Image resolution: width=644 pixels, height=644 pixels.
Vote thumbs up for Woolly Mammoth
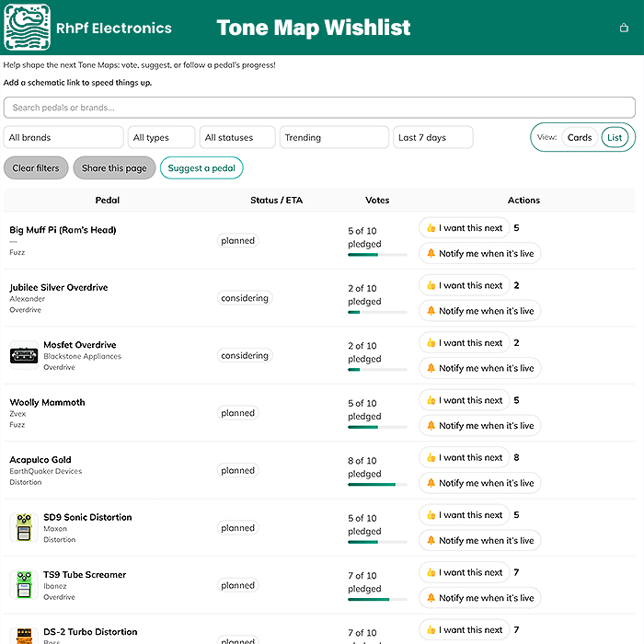tap(463, 400)
